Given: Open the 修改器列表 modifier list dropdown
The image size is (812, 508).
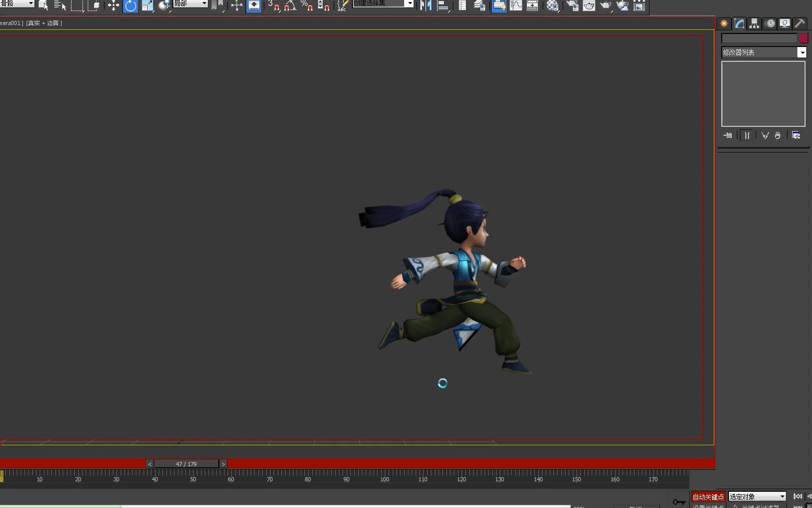Looking at the screenshot, I should [802, 52].
